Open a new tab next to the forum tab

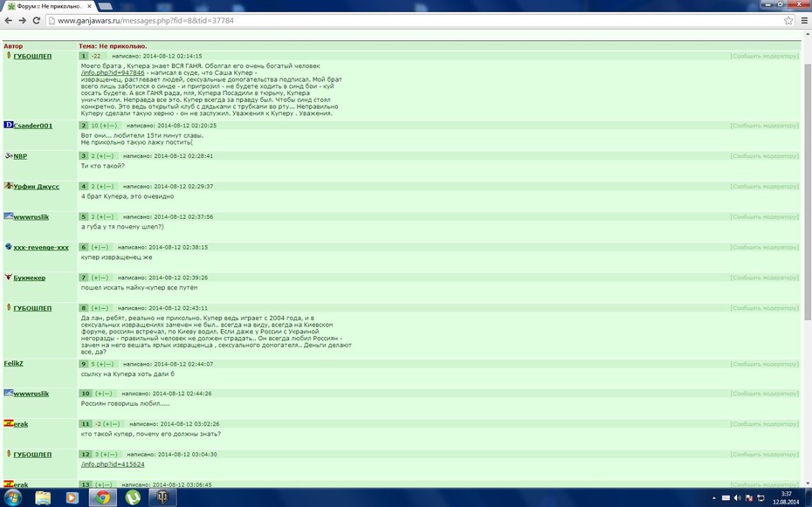tap(105, 6)
